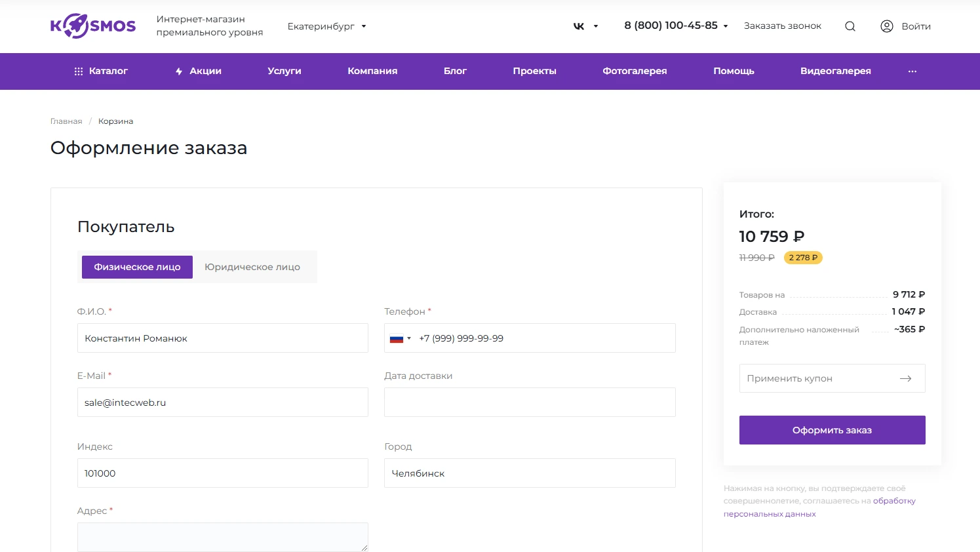
Task: Click the Kosmos rocket logo
Action: (92, 26)
